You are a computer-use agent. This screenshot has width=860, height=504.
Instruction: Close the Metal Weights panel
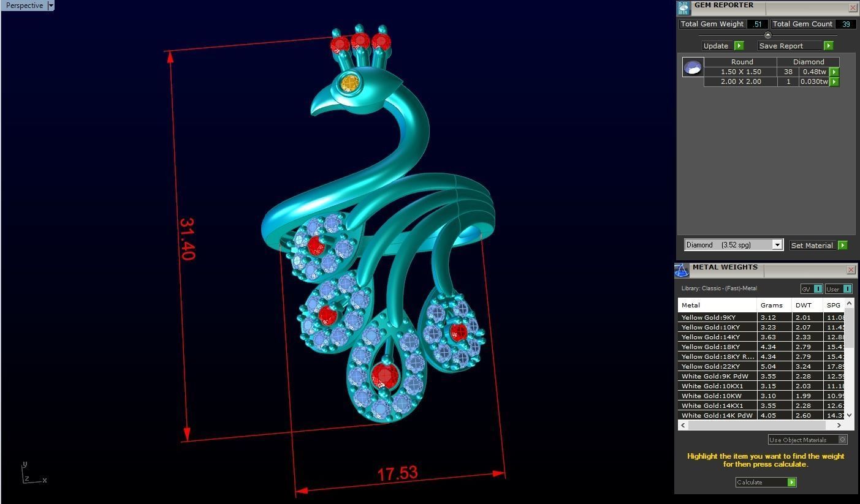click(851, 269)
